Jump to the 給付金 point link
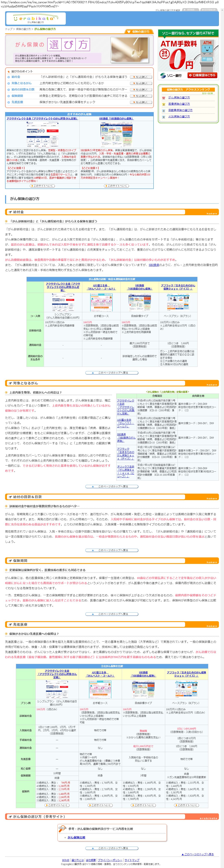The height and width of the screenshot is (868, 224). coord(16,77)
